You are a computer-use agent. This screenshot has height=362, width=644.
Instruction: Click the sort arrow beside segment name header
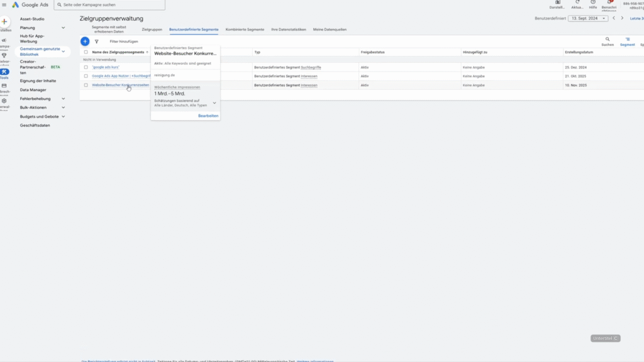click(x=147, y=52)
